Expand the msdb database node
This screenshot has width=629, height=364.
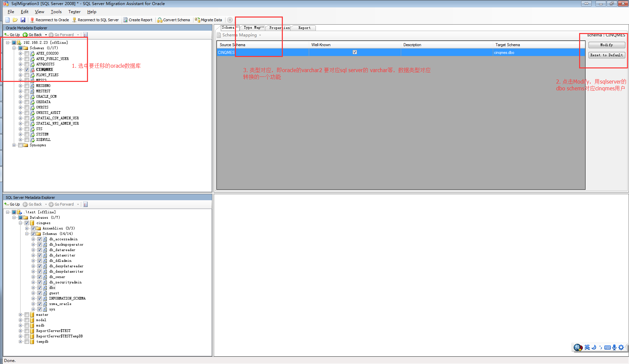pos(20,325)
